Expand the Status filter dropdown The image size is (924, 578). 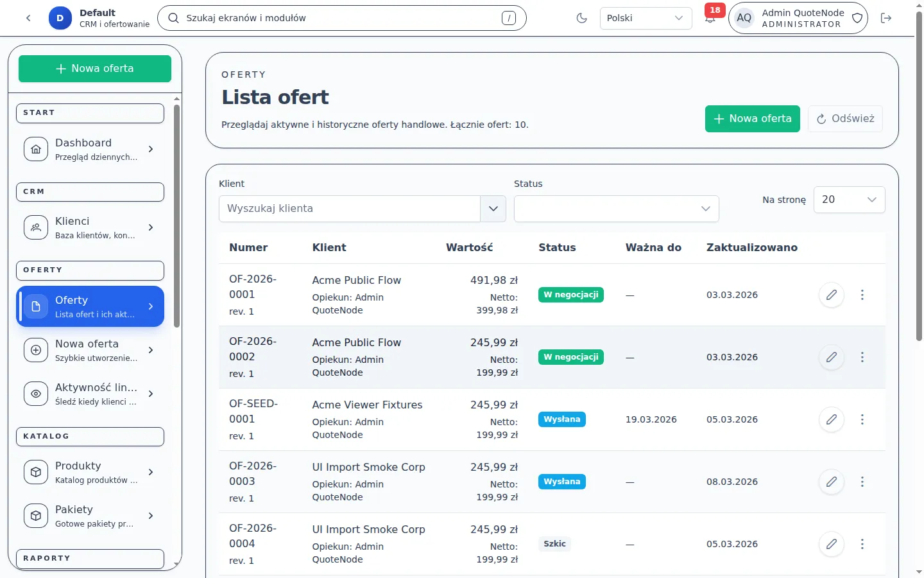pos(616,209)
